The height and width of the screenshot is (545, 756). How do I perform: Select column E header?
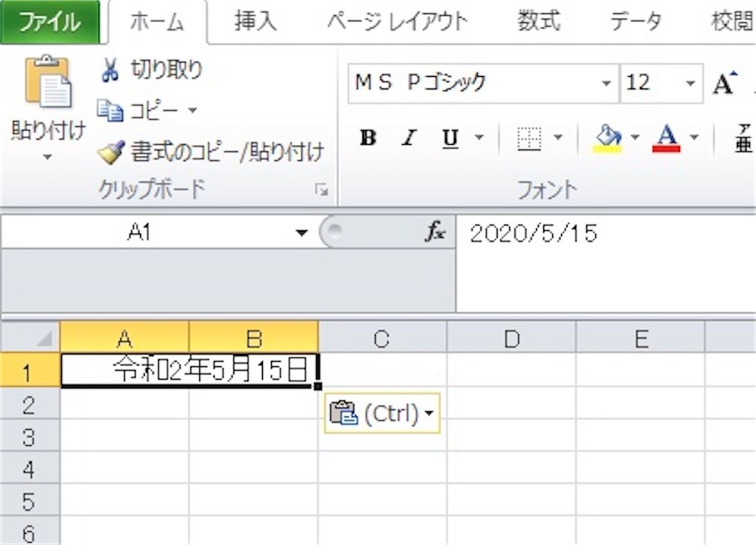(x=641, y=337)
